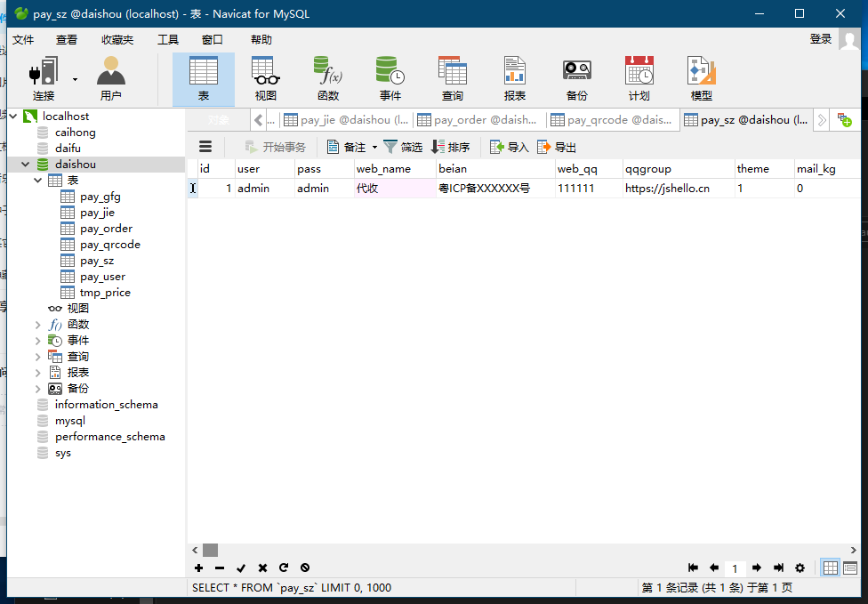
Task: Open the Comment (备注) dropdown arrow
Action: (374, 147)
